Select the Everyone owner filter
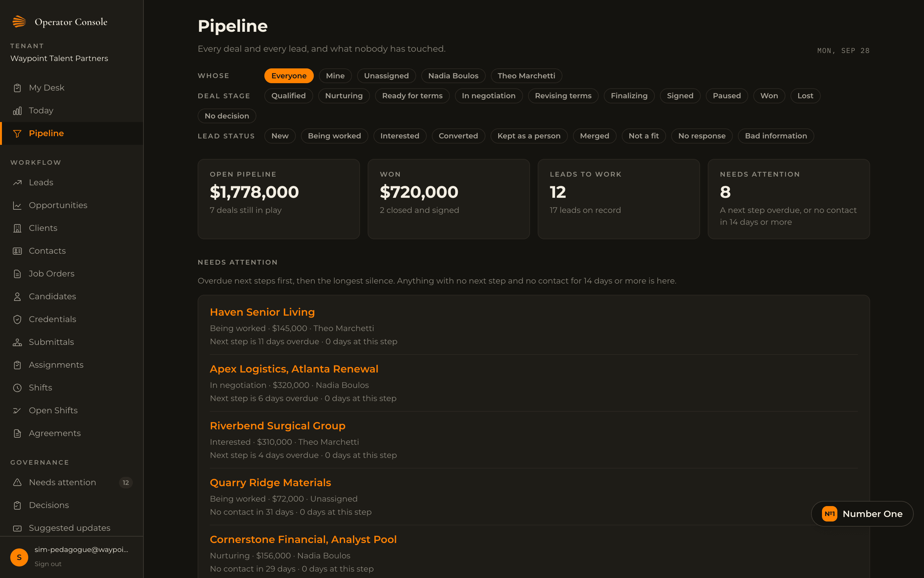The width and height of the screenshot is (924, 578). pyautogui.click(x=289, y=76)
